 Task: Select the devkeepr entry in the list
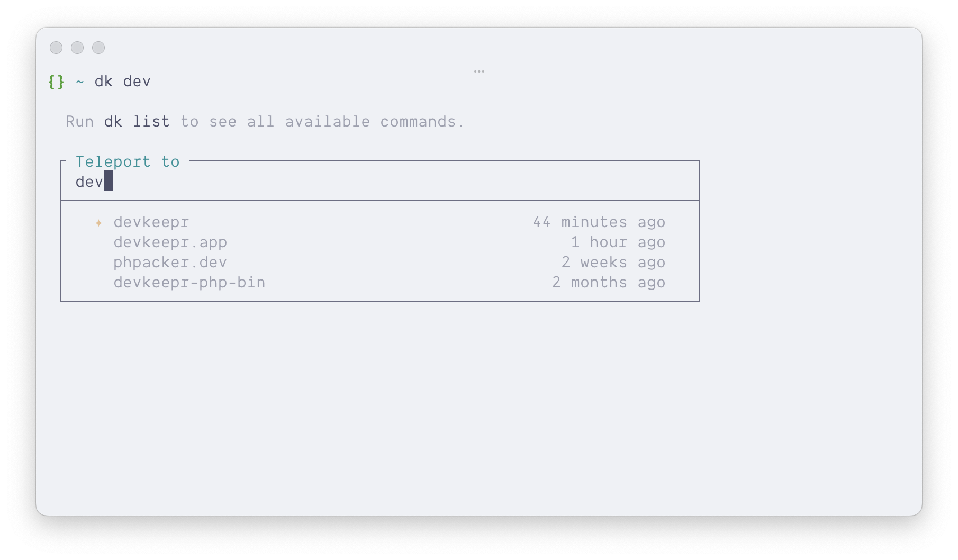[150, 222]
